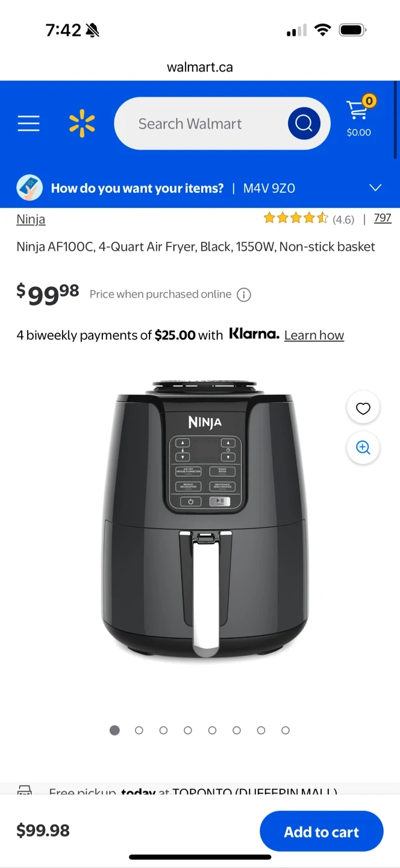Click the Klarna "Learn how" link
Screen dimensions: 400x868
click(314, 335)
